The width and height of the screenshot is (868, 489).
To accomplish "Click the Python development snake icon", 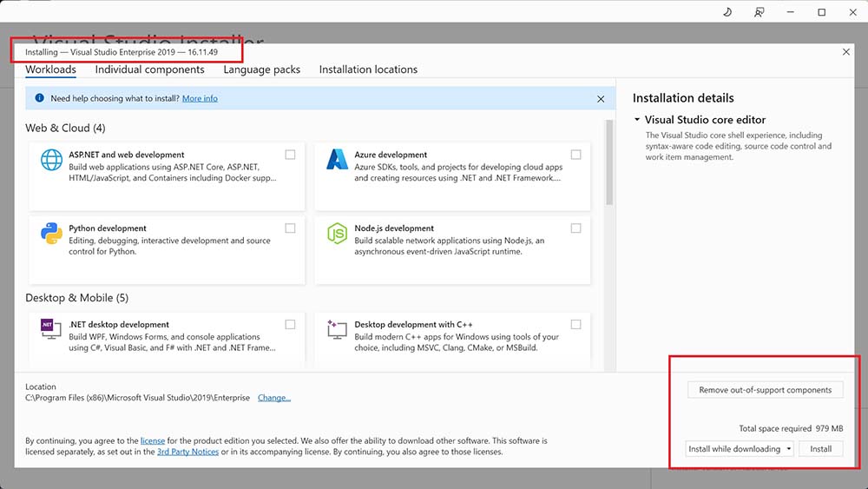I will coord(51,233).
